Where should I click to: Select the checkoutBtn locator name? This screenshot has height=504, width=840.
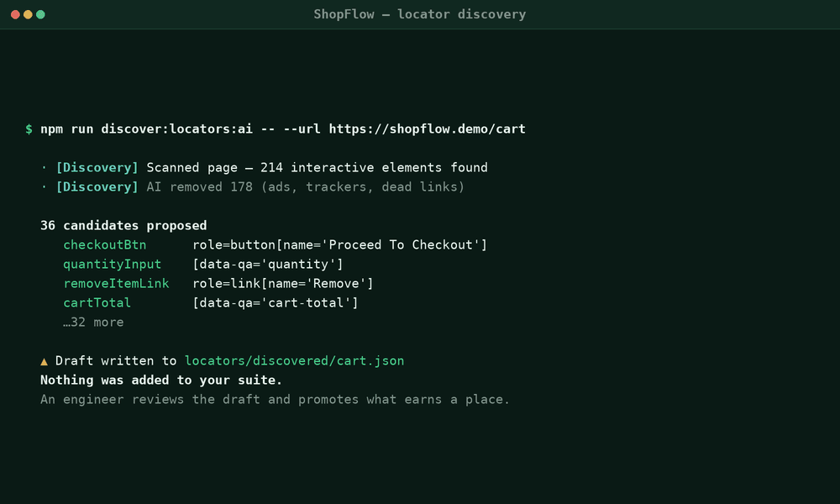104,244
